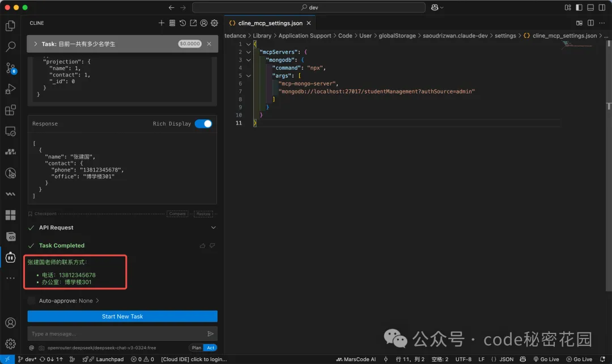Click the code minimap
Viewport: 612px width, 364px height.
(x=577, y=44)
